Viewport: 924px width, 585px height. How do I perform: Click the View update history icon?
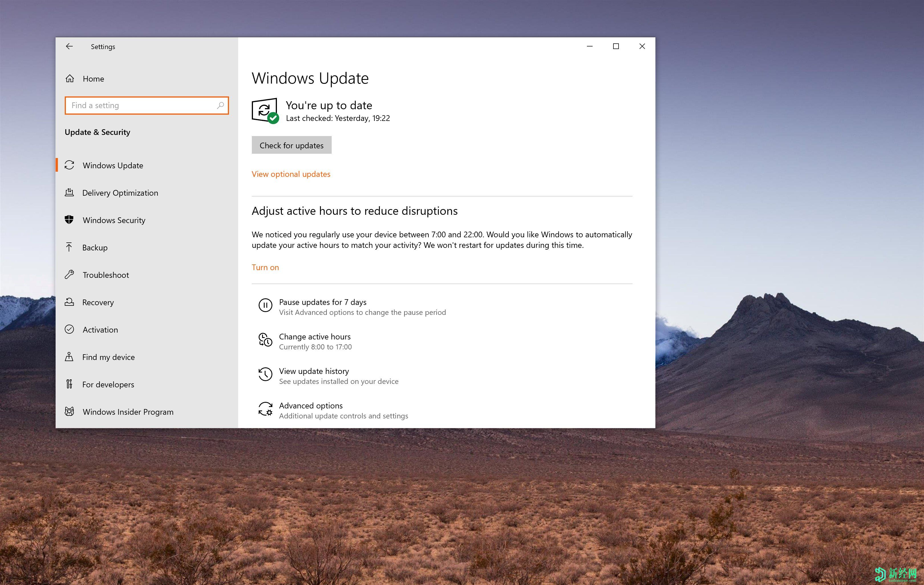point(265,375)
